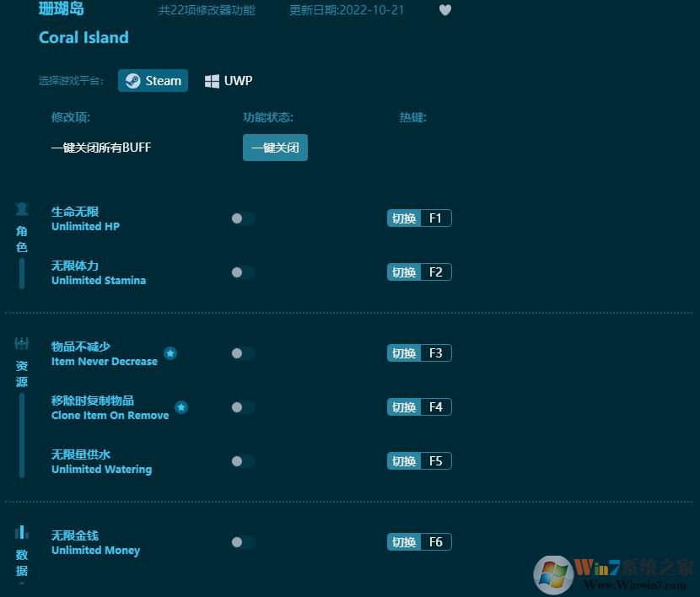
Task: Select the Steam platform button
Action: (153, 81)
